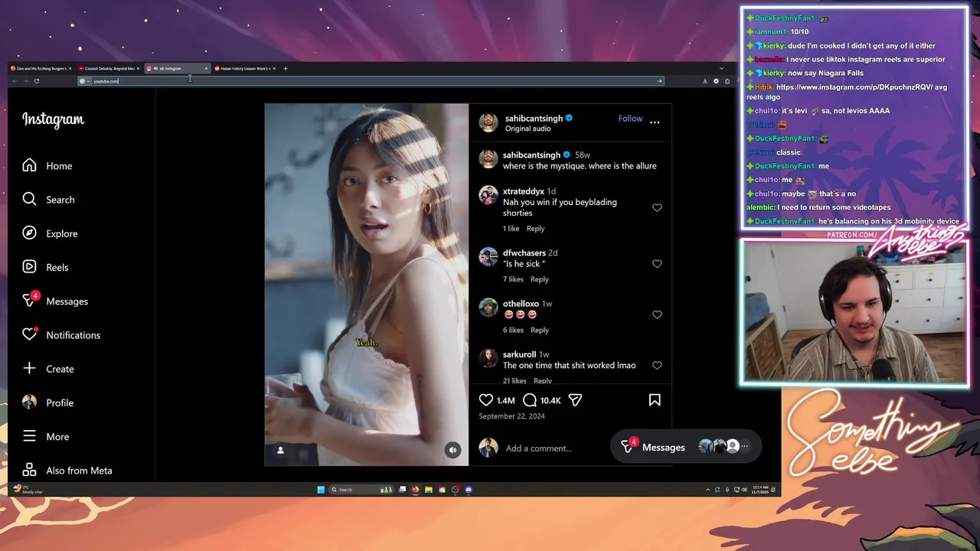Show hidden tray icons chevron
Viewport: 980px width, 551px height.
point(708,490)
